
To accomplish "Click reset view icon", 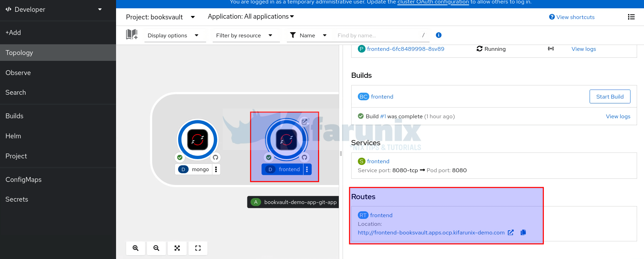I will pyautogui.click(x=198, y=248).
